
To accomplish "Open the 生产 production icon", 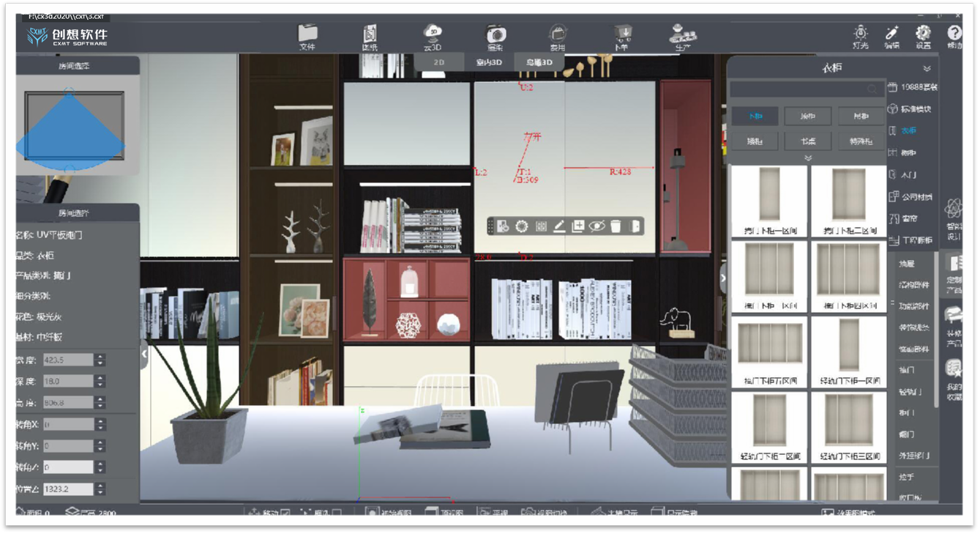I will (683, 33).
